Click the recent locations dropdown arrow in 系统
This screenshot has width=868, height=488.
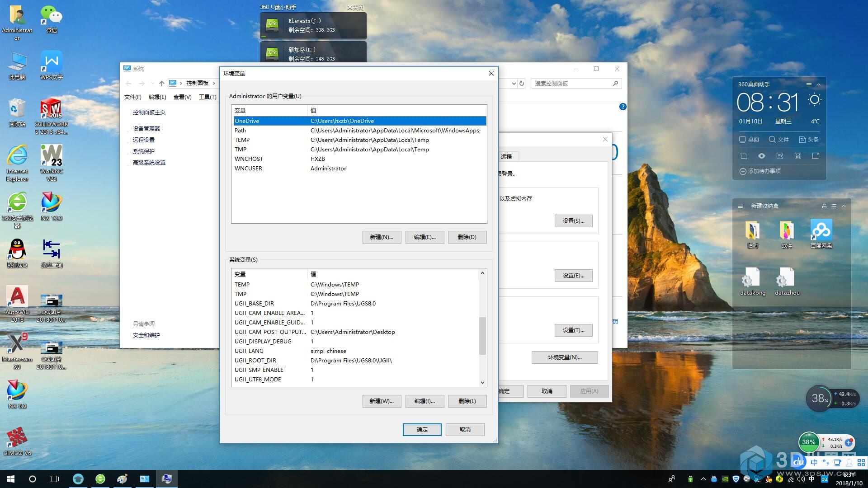[152, 83]
